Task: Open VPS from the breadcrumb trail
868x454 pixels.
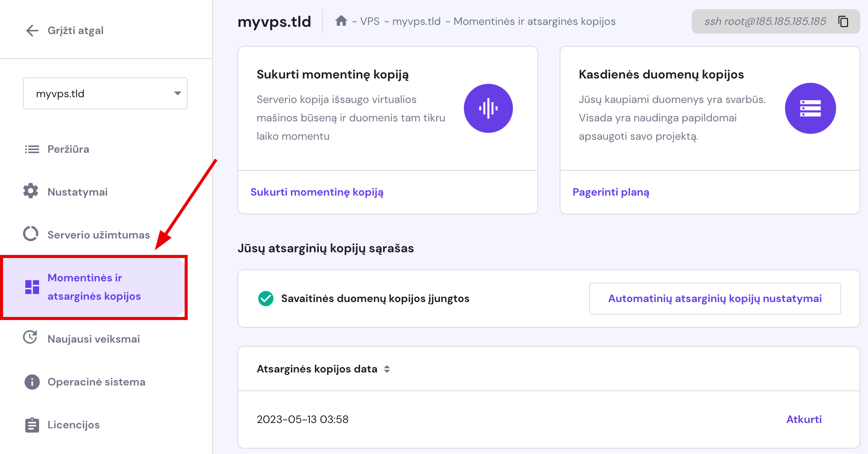Action: tap(370, 21)
